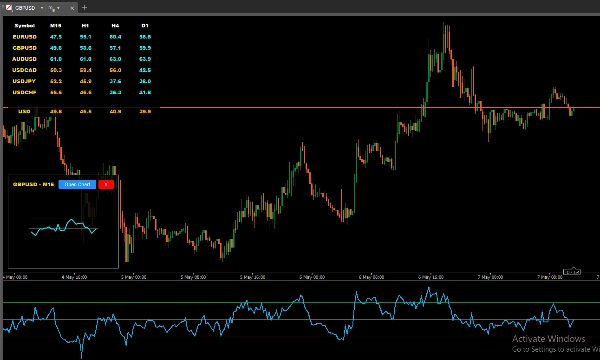Click the 4 May 16:00 time axis label

(x=74, y=277)
